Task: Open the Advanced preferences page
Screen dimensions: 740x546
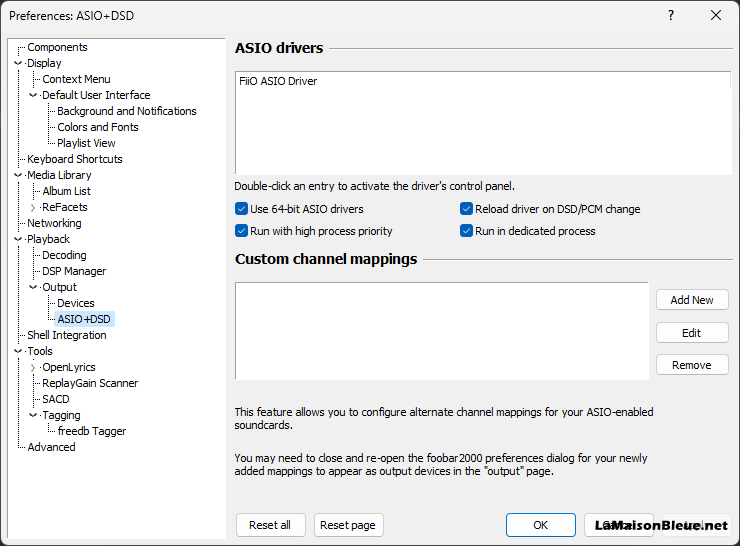Action: 51,447
